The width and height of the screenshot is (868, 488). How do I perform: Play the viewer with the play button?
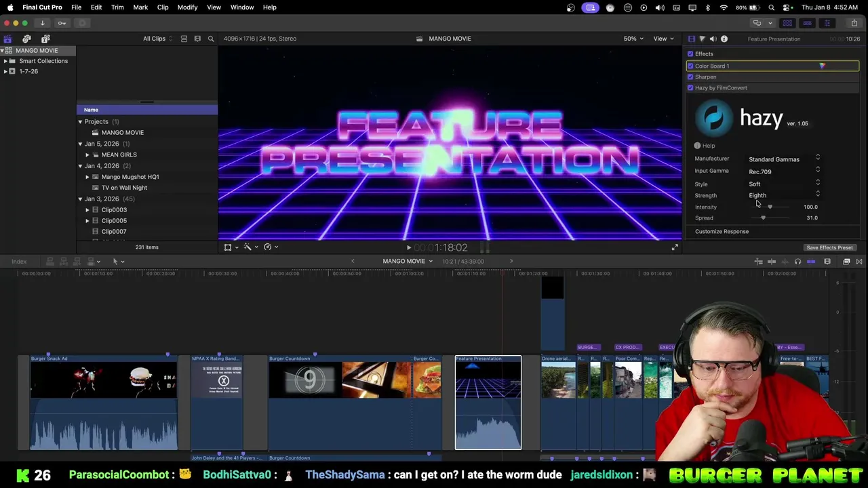coord(408,248)
